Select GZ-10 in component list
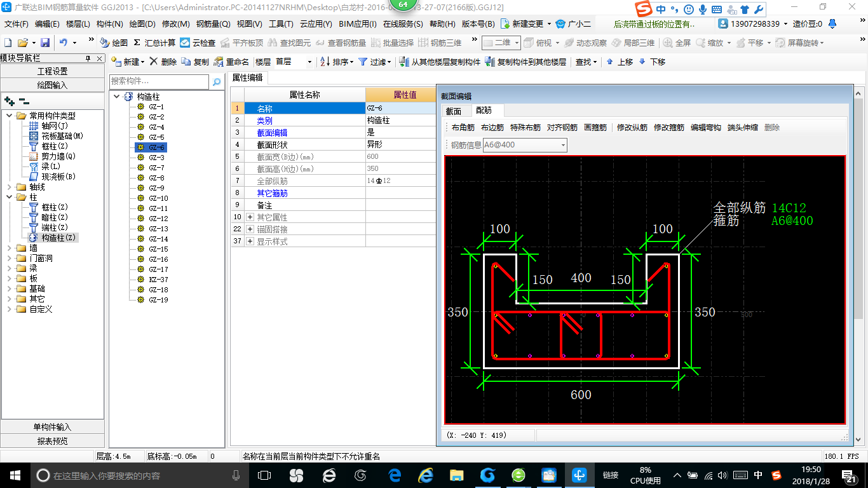 [x=158, y=198]
